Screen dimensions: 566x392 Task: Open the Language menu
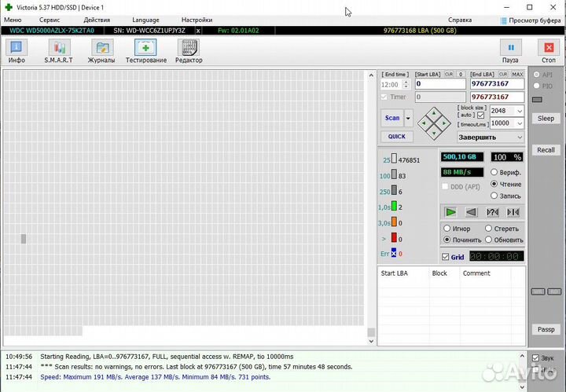pos(145,20)
